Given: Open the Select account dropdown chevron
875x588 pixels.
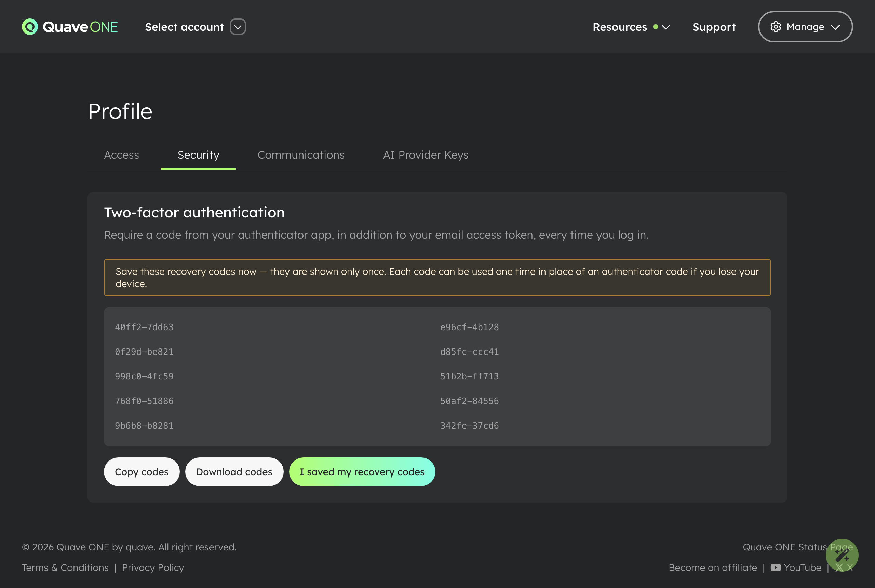Looking at the screenshot, I should (x=238, y=27).
